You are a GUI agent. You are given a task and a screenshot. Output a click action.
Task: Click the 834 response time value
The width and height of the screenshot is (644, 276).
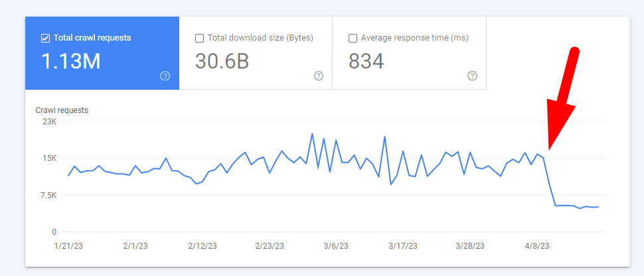click(366, 61)
